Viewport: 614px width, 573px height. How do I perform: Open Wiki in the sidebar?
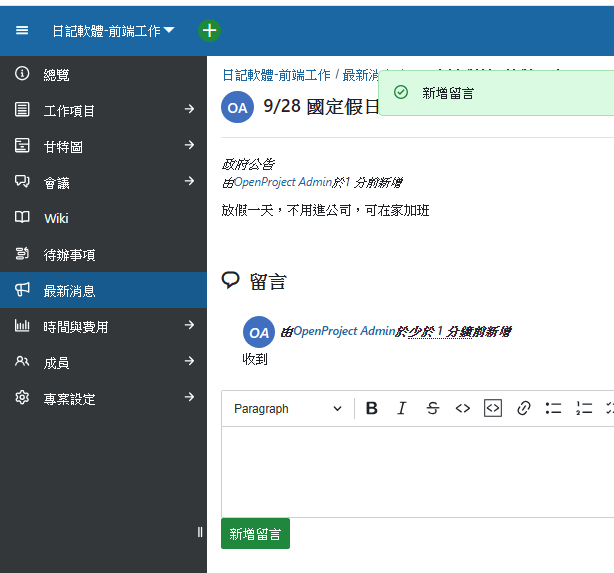[x=103, y=218]
